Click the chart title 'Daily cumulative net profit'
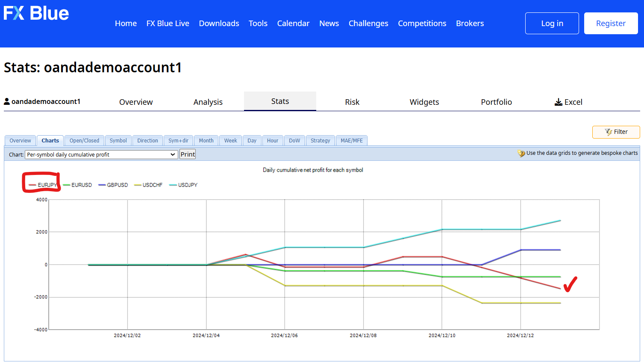Screen dimensions: 644x364 click(313, 170)
